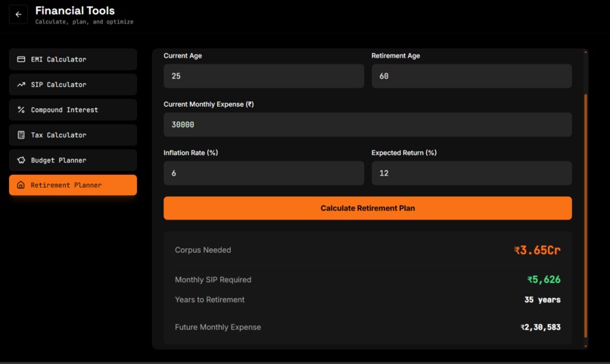
Task: Click the 'Expected Return (%)' label
Action: pos(404,153)
